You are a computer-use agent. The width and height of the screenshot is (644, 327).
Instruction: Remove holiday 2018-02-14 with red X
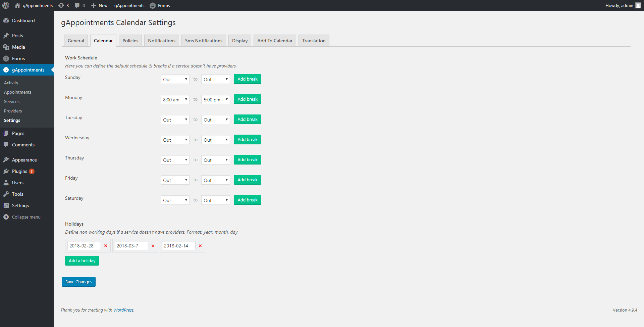200,246
